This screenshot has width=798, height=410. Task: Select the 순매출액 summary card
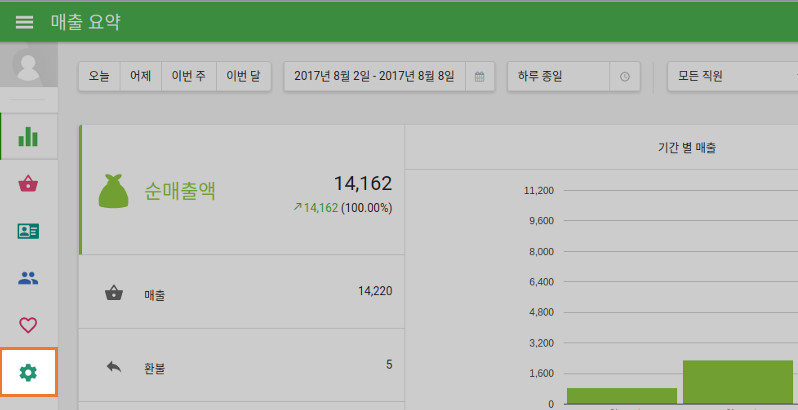tap(242, 190)
